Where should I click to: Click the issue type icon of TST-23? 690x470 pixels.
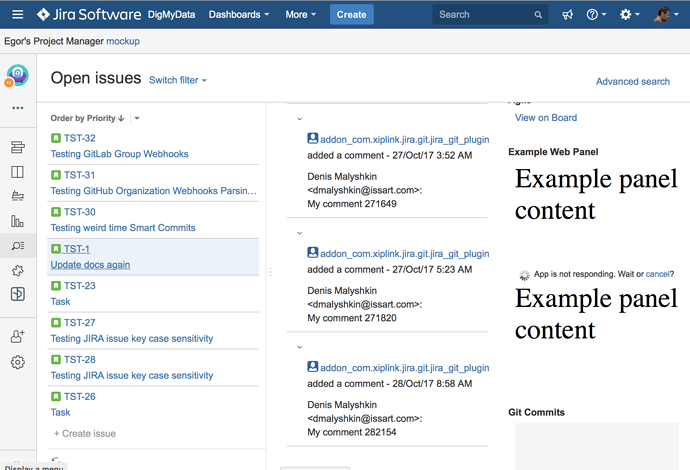[55, 286]
